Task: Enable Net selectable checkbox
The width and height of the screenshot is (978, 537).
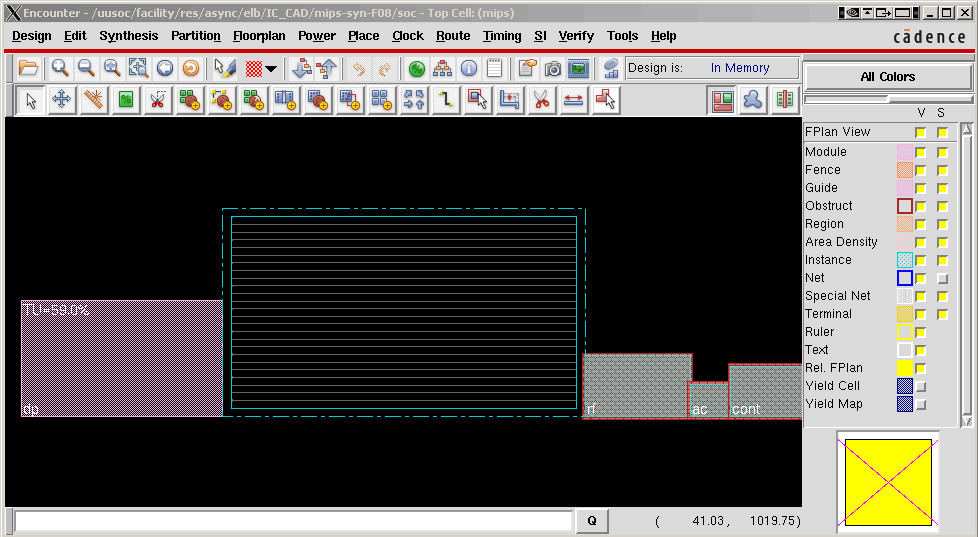Action: pos(942,278)
